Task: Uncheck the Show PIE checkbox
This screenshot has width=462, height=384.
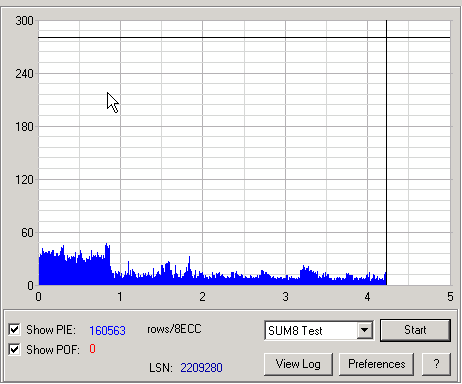Action: (14, 330)
